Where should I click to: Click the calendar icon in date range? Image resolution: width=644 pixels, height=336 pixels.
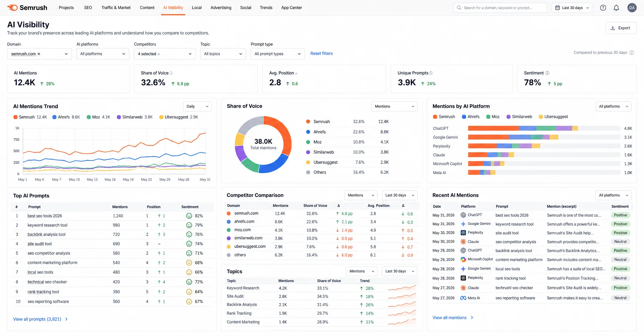tap(557, 8)
